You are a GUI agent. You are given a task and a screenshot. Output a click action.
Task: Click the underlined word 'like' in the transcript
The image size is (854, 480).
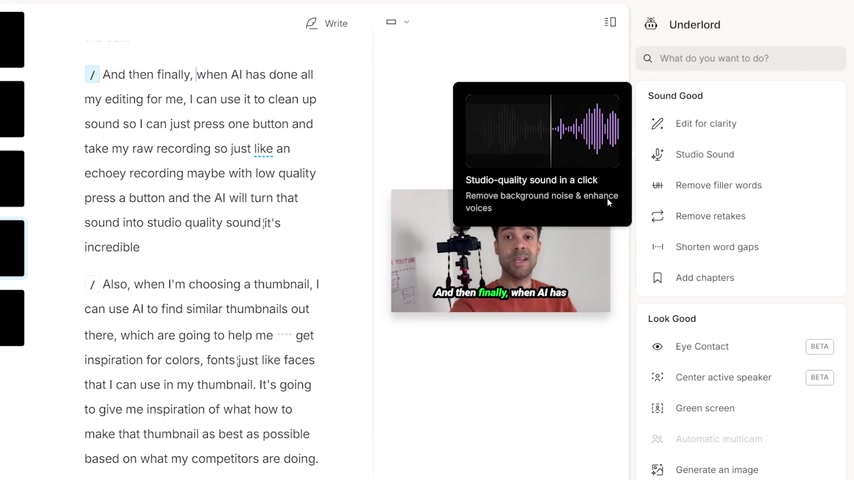pyautogui.click(x=263, y=149)
